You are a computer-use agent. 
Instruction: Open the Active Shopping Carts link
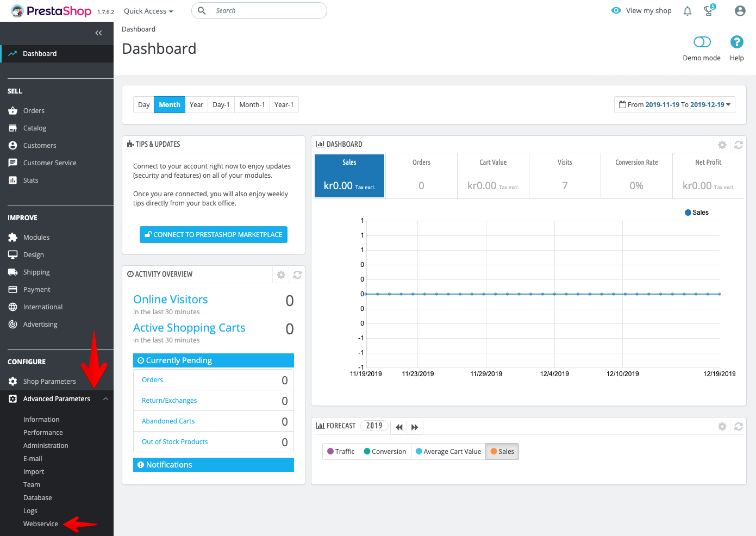point(189,328)
